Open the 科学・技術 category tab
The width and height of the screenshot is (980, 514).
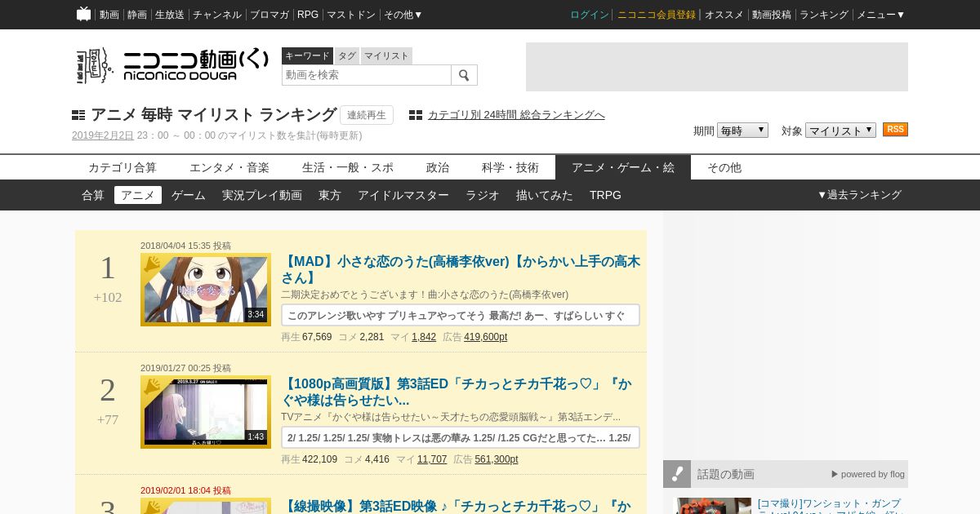510,167
